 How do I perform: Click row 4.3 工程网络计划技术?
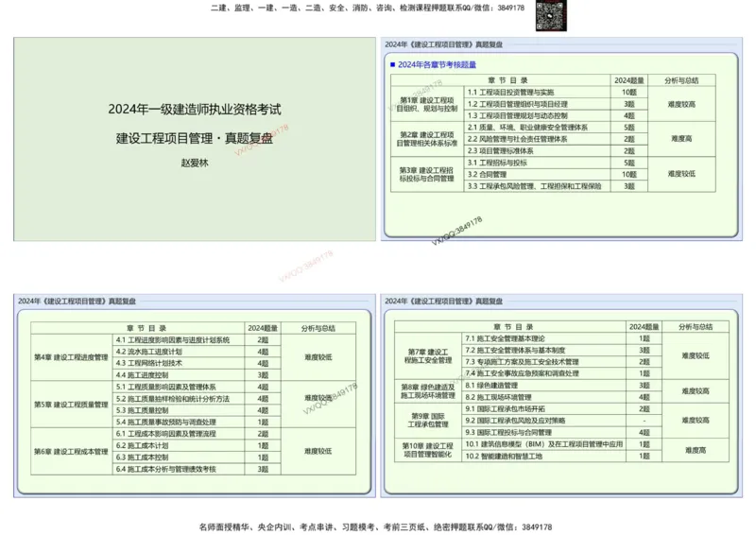(179, 363)
